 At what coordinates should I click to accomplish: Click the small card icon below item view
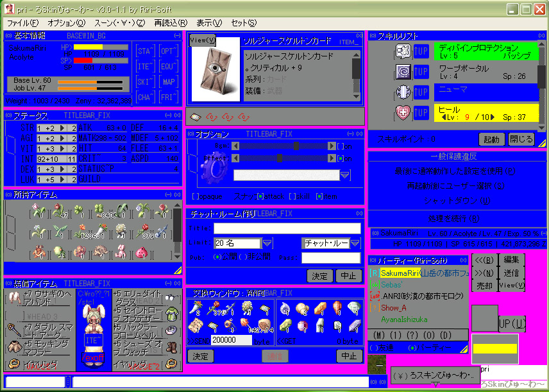(x=196, y=117)
